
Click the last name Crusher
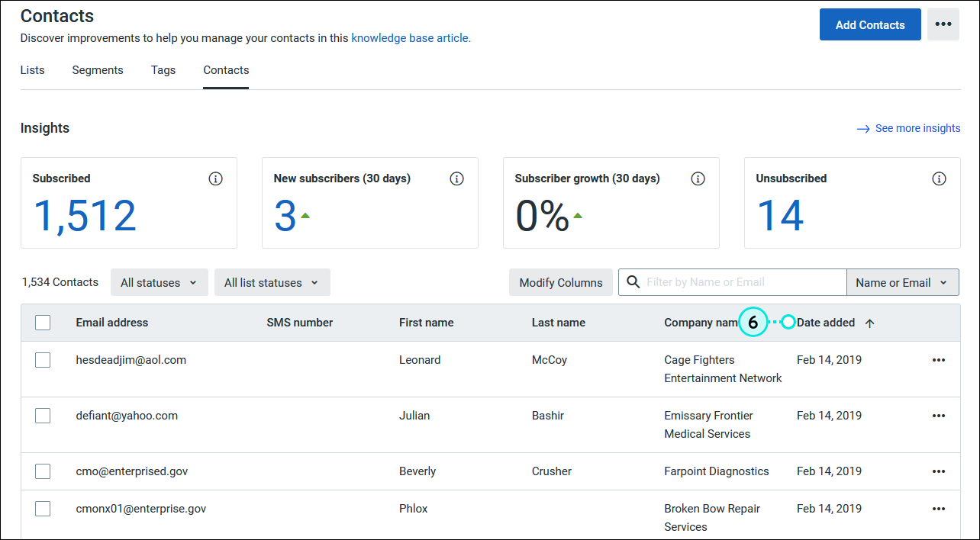(x=552, y=471)
